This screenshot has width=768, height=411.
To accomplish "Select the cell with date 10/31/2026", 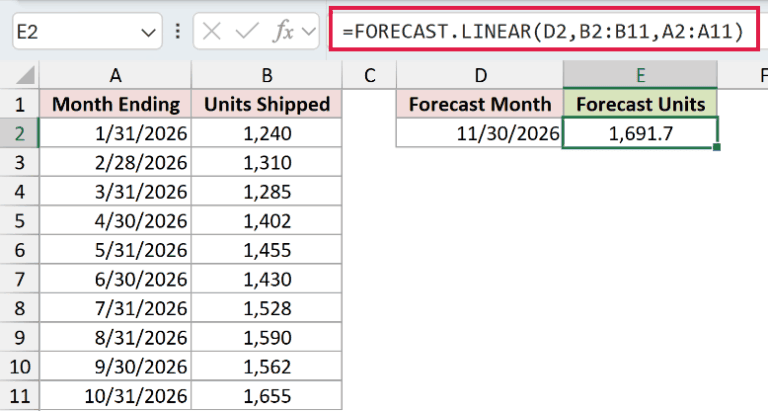I will pyautogui.click(x=115, y=396).
